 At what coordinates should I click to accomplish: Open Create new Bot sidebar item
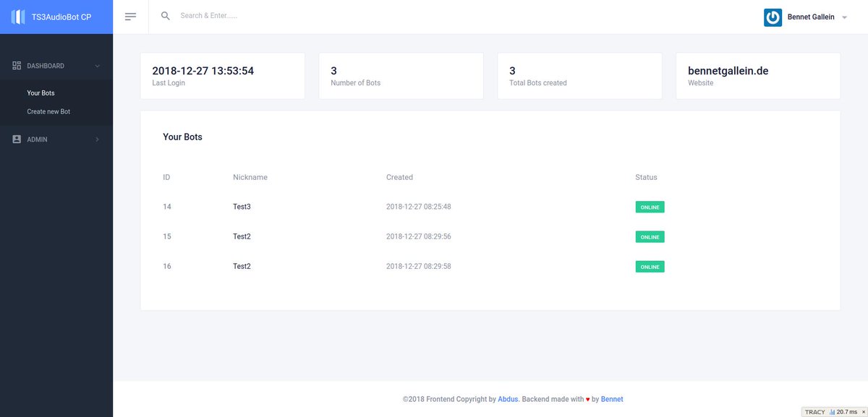pos(48,112)
